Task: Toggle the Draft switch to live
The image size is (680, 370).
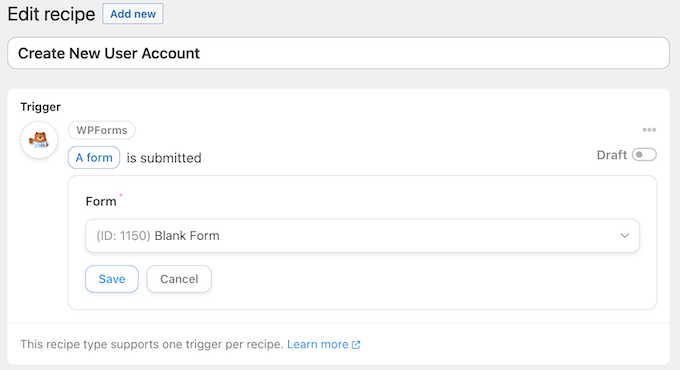Action: pyautogui.click(x=644, y=155)
